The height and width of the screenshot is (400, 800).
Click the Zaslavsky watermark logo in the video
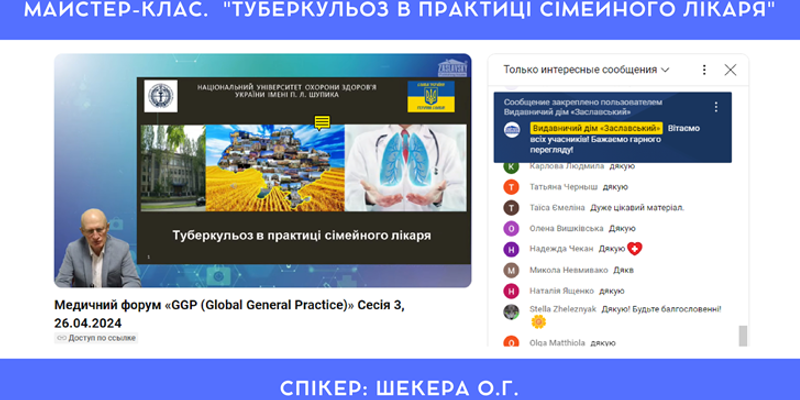click(452, 68)
